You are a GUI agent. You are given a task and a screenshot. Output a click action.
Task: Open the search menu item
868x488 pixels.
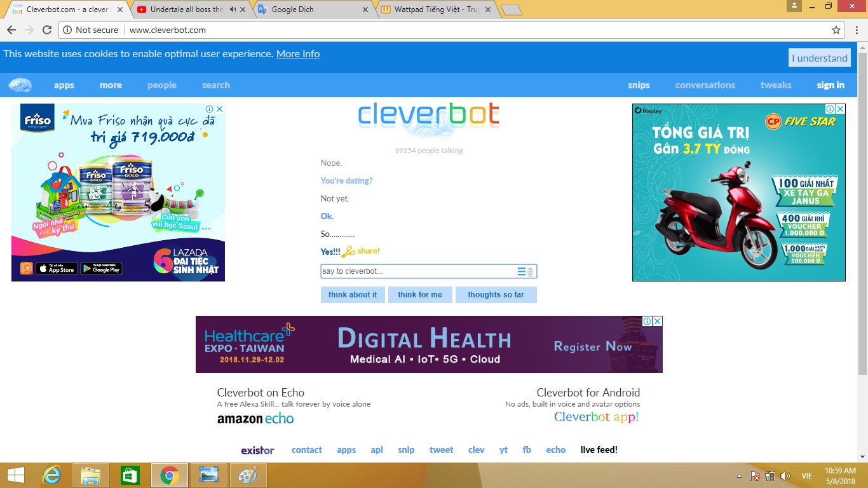click(x=216, y=85)
